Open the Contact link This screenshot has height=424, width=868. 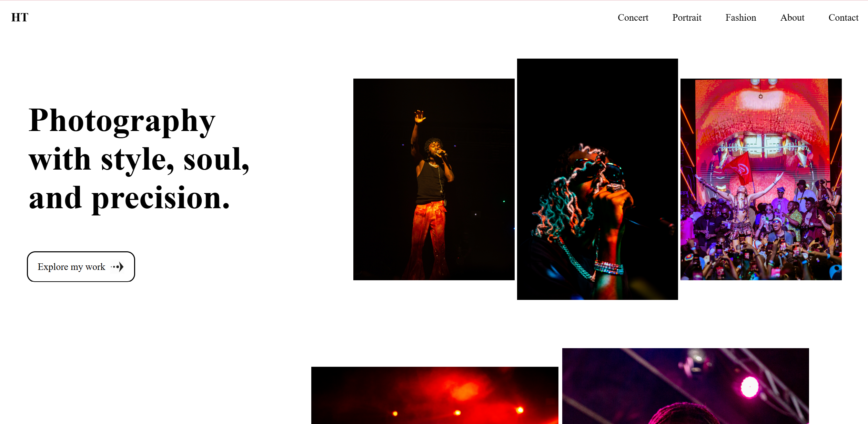[x=843, y=18]
